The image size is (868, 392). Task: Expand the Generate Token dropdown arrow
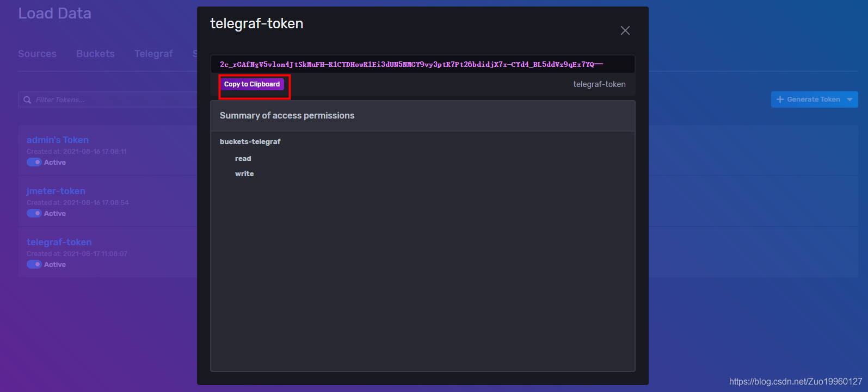tap(850, 99)
